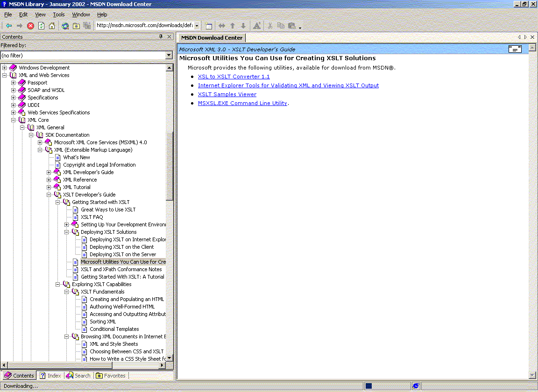Expand the SOAP and WSDL node

coord(14,90)
